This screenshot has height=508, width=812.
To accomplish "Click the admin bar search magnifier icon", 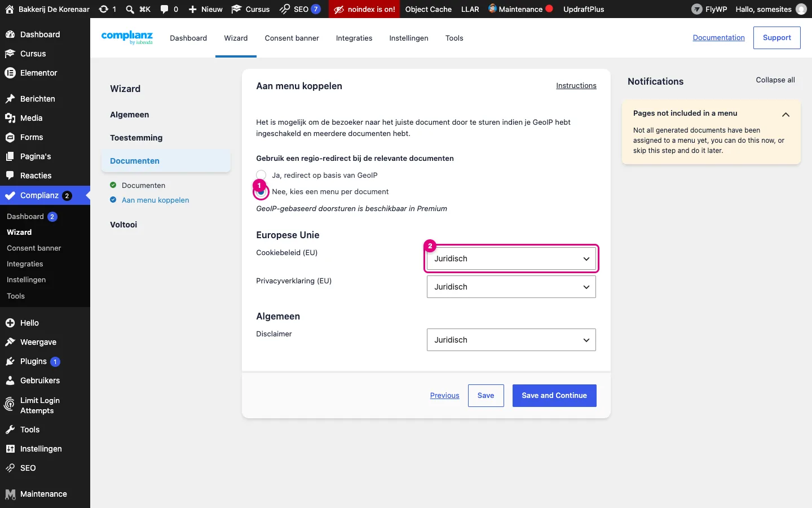I will pos(130,9).
